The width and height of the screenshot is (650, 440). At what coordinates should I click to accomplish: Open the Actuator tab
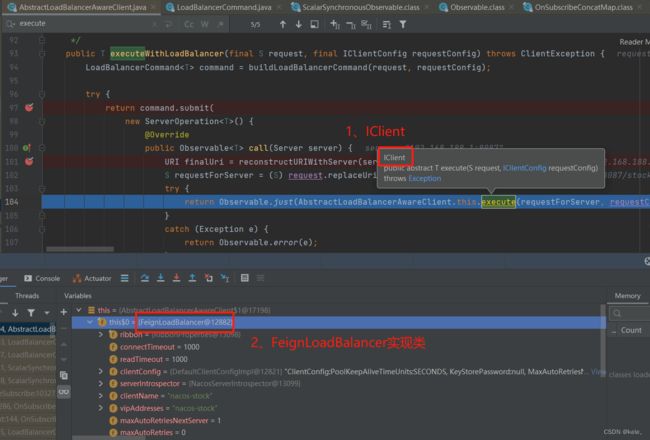[92, 278]
